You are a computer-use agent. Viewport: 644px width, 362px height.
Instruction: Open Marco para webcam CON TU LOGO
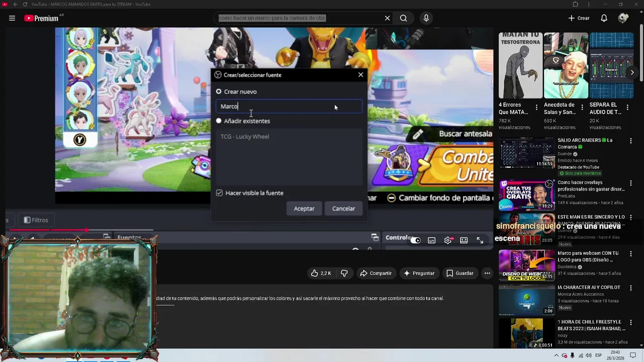coord(588,256)
